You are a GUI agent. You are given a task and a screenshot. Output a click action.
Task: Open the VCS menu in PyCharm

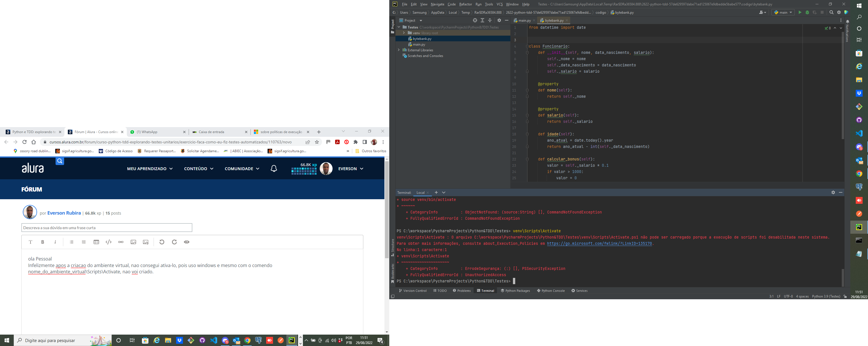pos(499,4)
